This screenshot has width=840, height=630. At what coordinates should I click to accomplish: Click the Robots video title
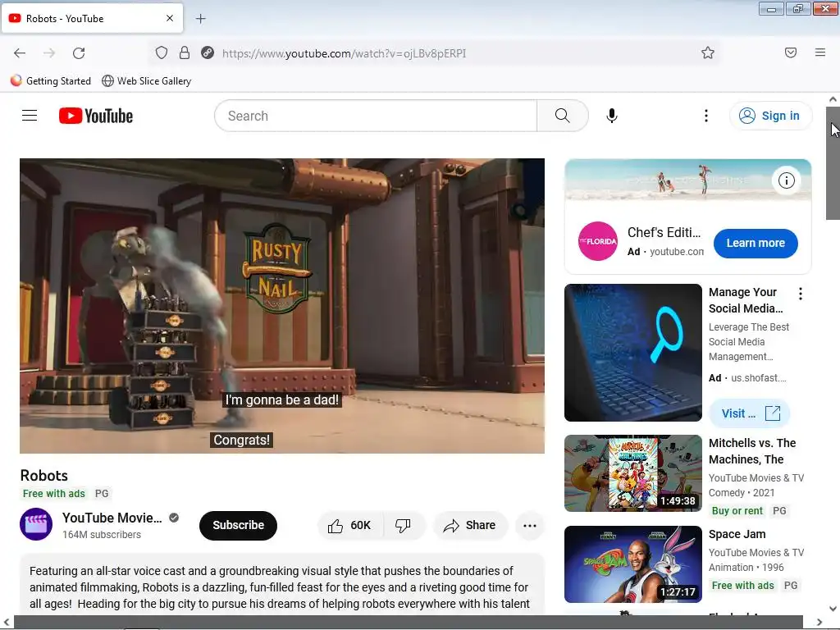44,476
